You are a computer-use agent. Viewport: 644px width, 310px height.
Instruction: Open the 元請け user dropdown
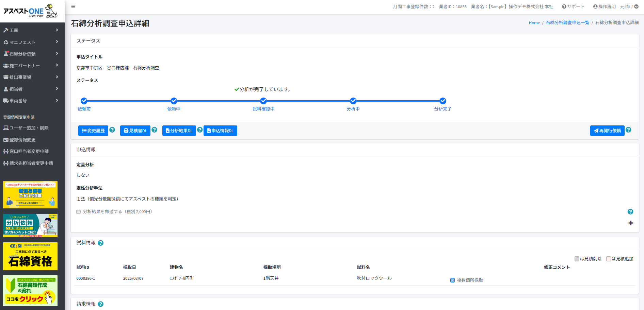coord(629,6)
